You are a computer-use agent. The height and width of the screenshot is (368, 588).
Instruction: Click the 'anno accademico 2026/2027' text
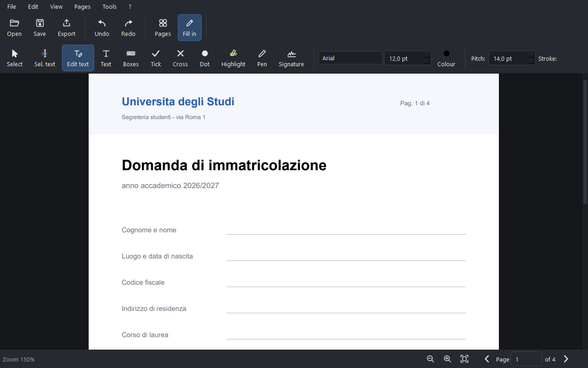(170, 186)
